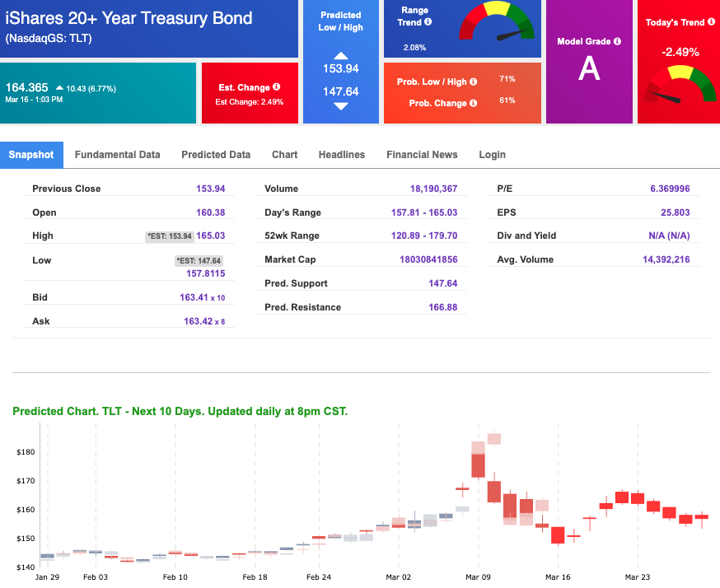Open the Prob. Low / High info icon
Viewport: 720px width, 588px height.
click(x=474, y=82)
